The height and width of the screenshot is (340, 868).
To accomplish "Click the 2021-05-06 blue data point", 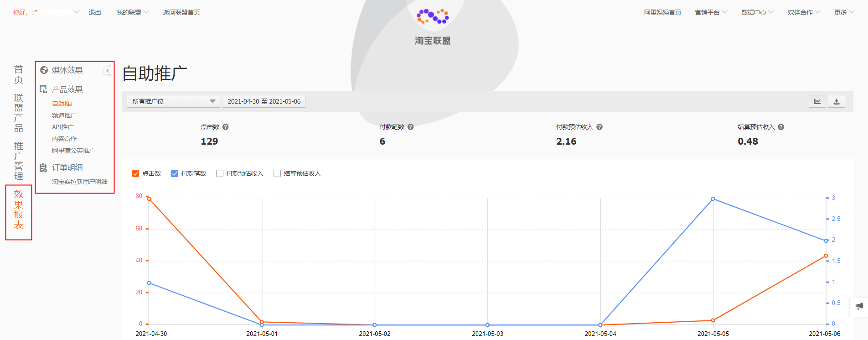I will click(x=826, y=241).
